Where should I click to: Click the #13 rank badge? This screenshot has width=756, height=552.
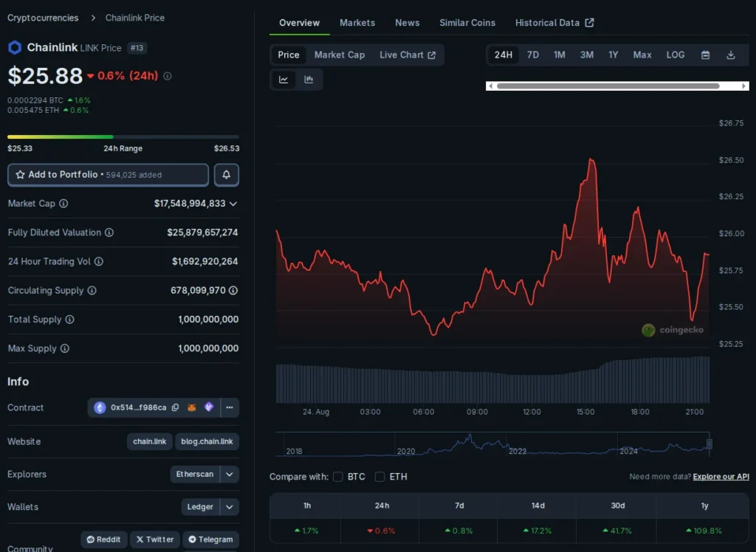(137, 48)
